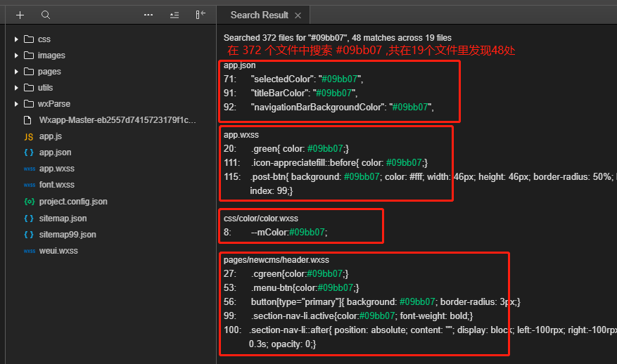617x364 pixels.
Task: Open the wxParse folder
Action: 53,104
